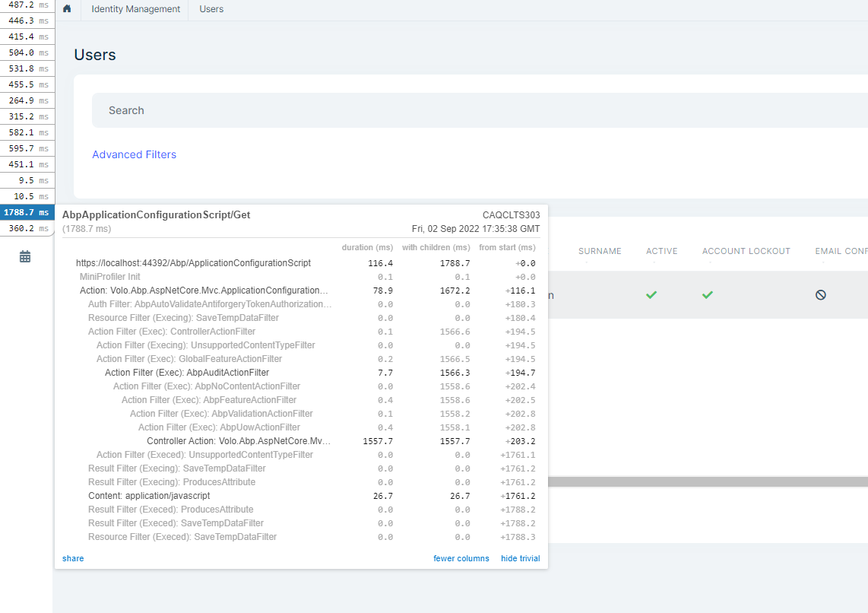The height and width of the screenshot is (613, 868).
Task: Click the Controller Action timing row
Action: pyautogui.click(x=239, y=441)
